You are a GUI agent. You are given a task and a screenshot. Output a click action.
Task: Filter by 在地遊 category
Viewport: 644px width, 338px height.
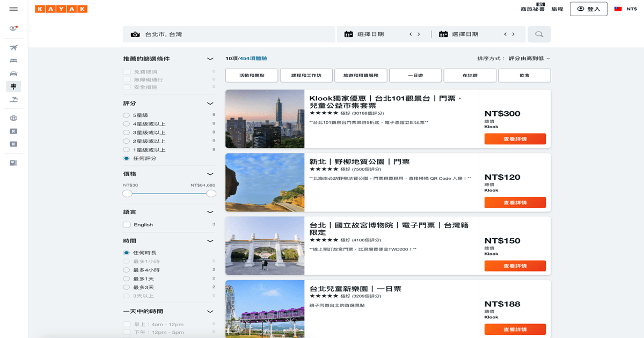coord(470,76)
